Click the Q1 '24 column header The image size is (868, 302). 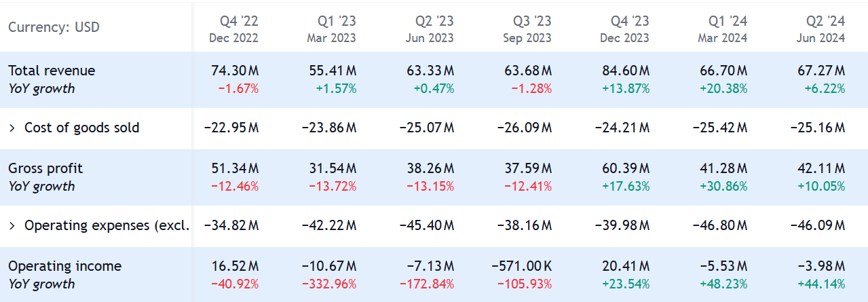tap(723, 29)
